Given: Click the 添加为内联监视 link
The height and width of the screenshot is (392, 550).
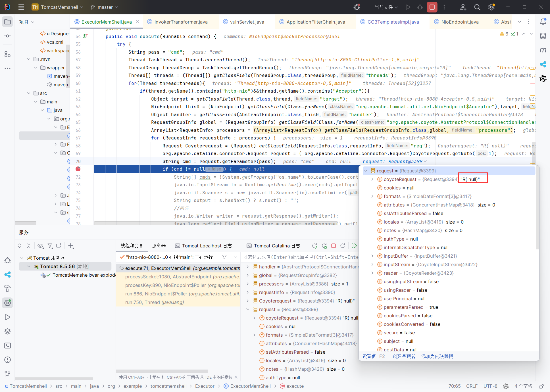Looking at the screenshot, I should click(x=437, y=356).
